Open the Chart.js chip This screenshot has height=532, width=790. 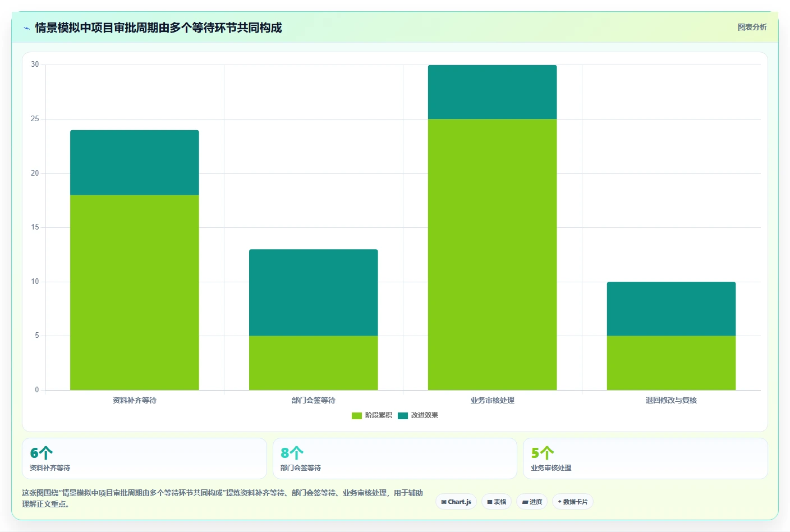(x=456, y=502)
